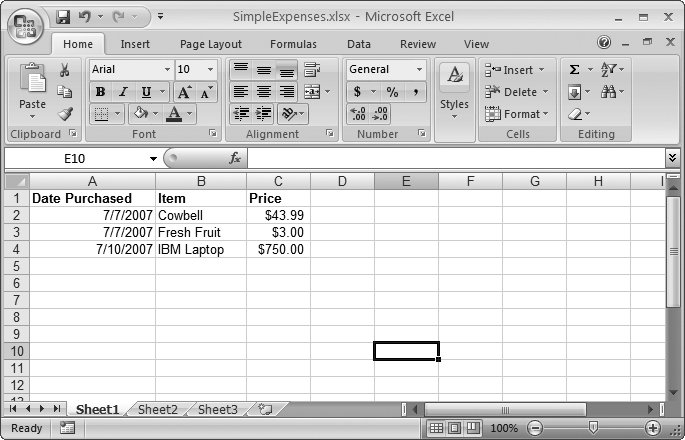Image resolution: width=685 pixels, height=440 pixels.
Task: Open the Borders dropdown arrow
Action: point(118,114)
